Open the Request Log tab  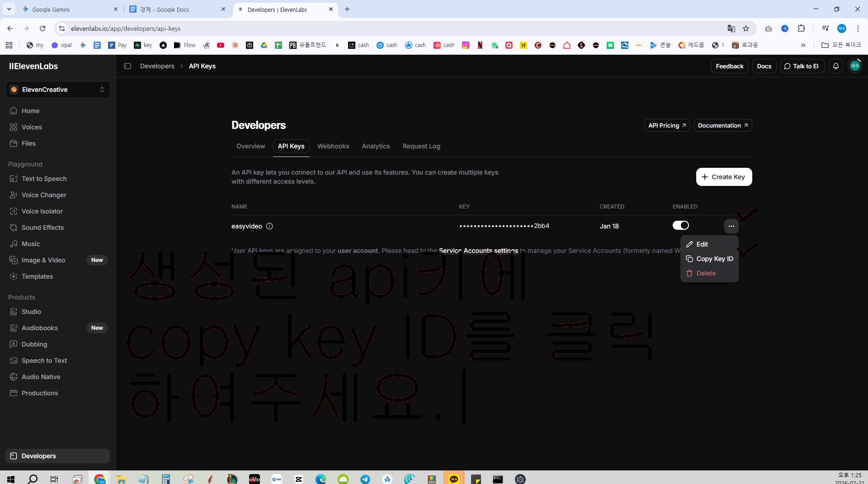(x=421, y=146)
